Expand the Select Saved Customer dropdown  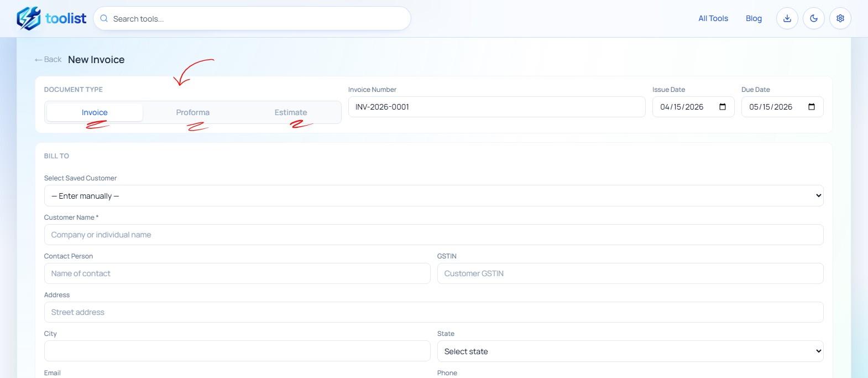tap(433, 195)
